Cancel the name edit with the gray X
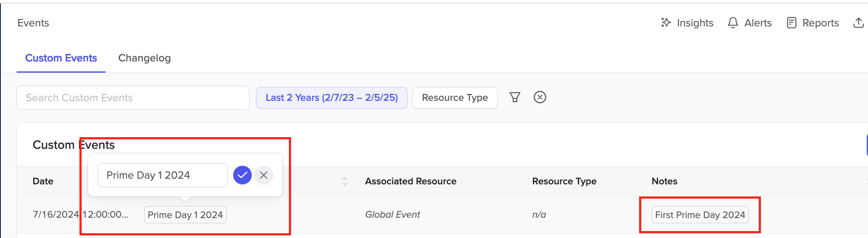868x238 pixels. coord(264,175)
